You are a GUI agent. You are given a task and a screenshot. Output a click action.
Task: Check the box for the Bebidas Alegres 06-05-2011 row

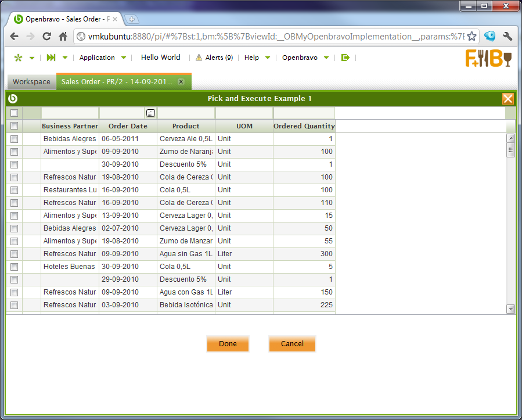(x=15, y=139)
